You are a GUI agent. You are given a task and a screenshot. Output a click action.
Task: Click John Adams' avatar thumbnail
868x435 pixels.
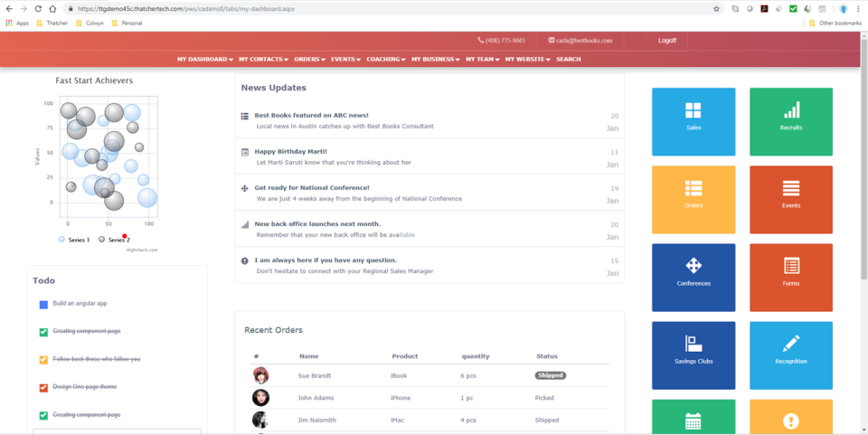click(260, 397)
